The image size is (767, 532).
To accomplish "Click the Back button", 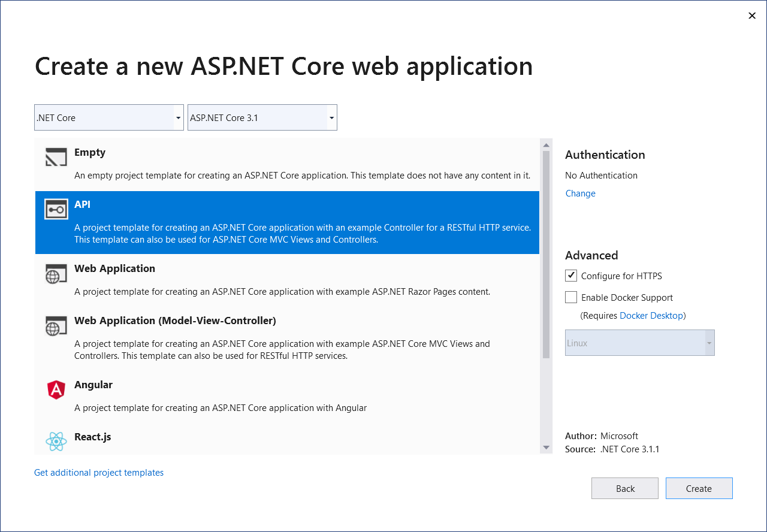I will 624,488.
